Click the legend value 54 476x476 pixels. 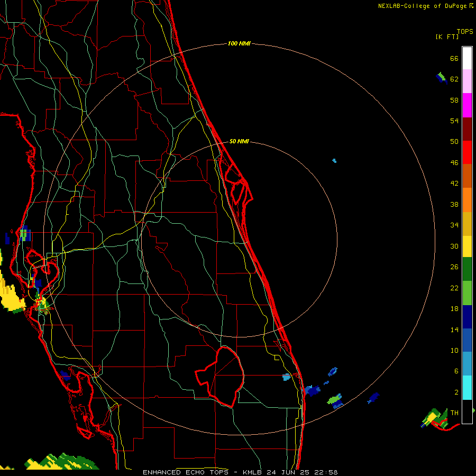point(454,121)
